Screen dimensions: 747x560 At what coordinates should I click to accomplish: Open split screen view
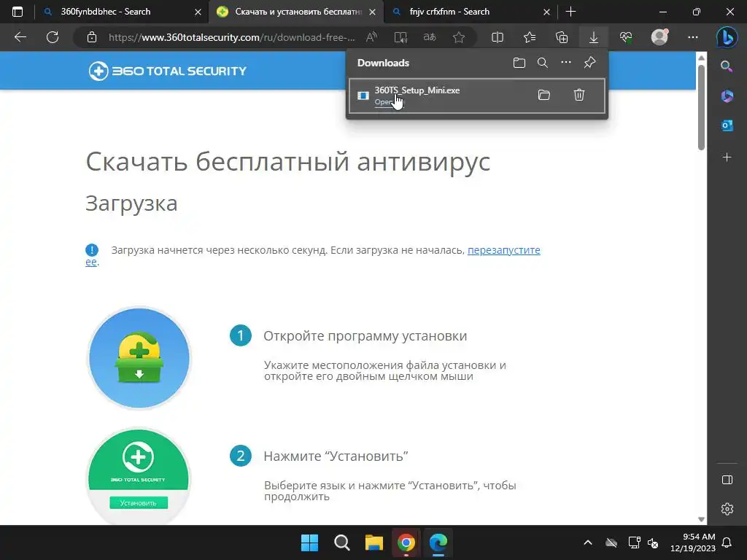pyautogui.click(x=498, y=37)
